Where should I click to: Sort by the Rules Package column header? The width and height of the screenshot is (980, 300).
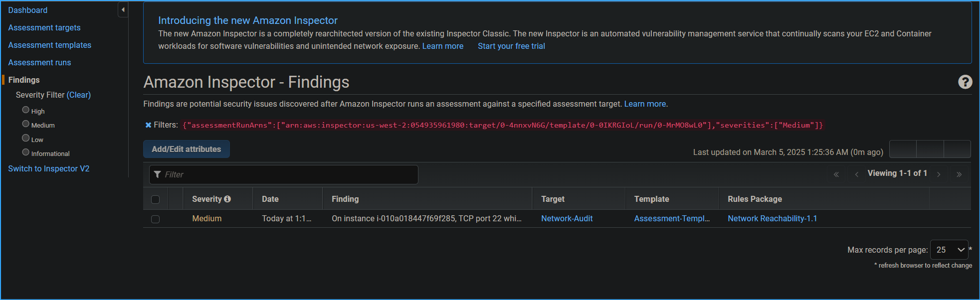click(755, 199)
